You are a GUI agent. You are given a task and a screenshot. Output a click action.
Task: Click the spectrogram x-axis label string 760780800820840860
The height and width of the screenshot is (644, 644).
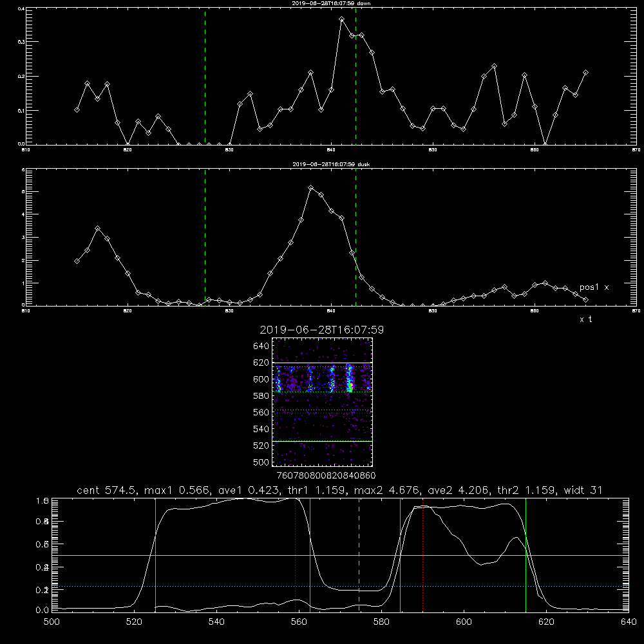coord(326,476)
